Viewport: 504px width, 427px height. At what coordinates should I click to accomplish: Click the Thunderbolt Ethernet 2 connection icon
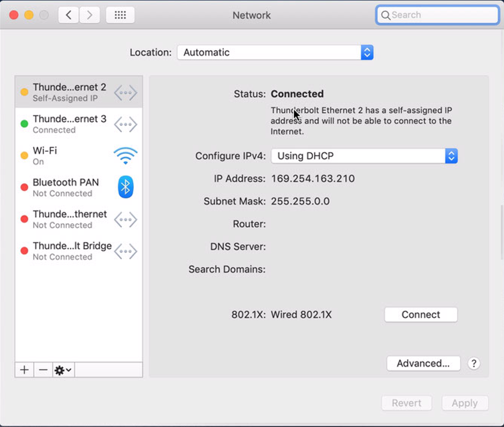pyautogui.click(x=125, y=93)
